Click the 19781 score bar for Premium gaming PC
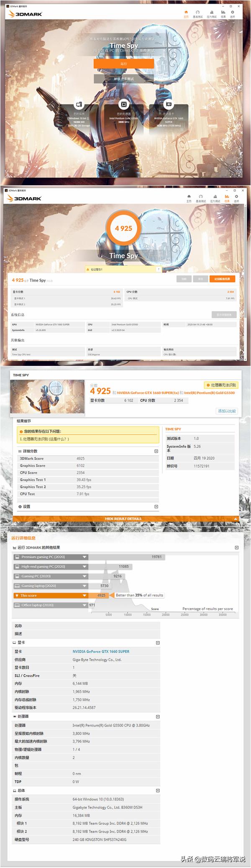Screen dimensions: 251x868 pos(127,557)
